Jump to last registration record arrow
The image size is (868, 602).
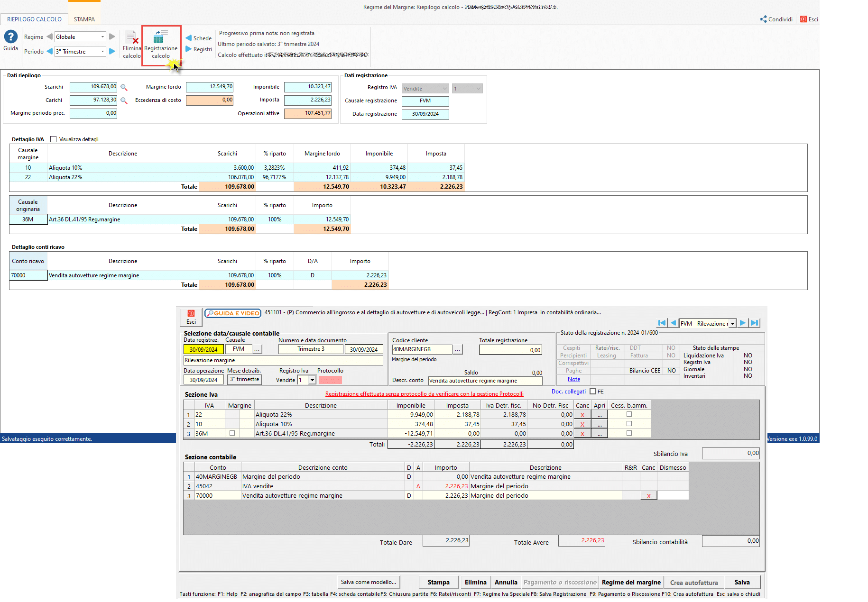(754, 323)
